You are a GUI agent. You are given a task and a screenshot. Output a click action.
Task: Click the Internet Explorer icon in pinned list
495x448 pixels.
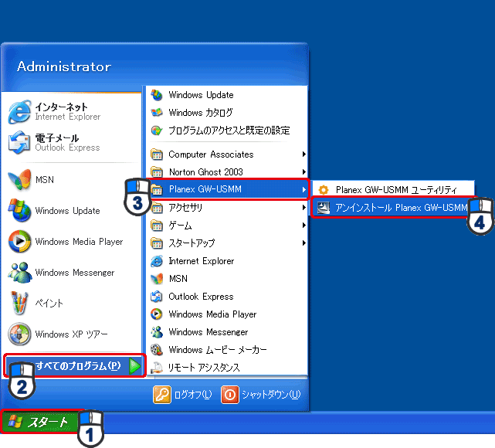pyautogui.click(x=19, y=112)
